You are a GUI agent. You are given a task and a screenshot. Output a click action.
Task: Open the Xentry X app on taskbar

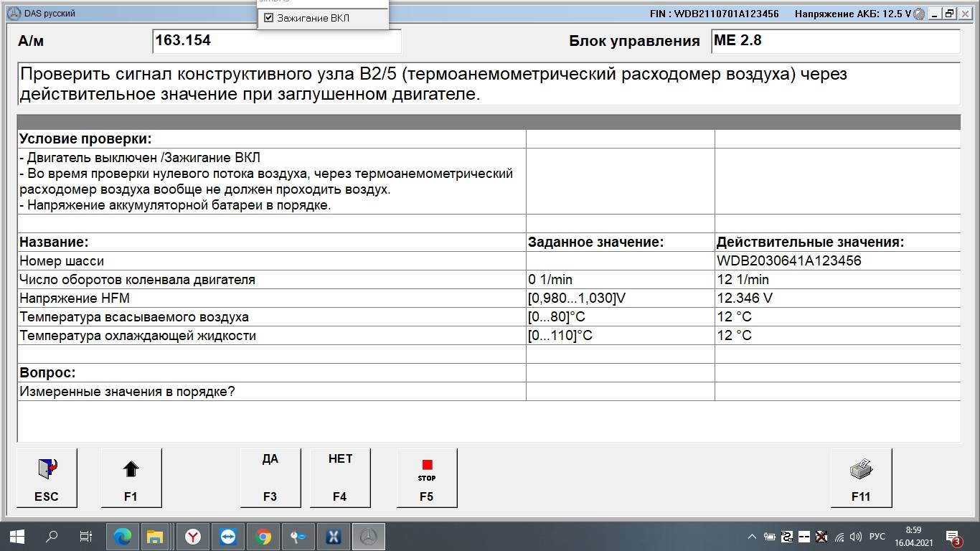click(x=333, y=536)
